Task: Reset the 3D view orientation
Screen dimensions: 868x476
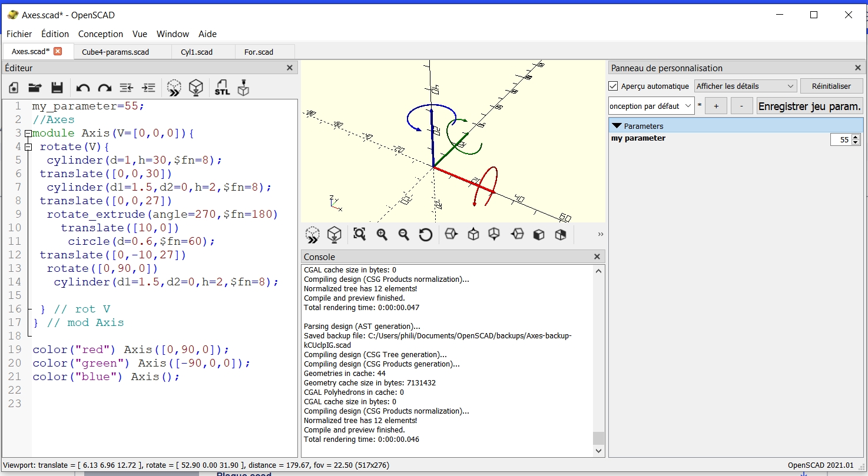Action: pos(426,235)
